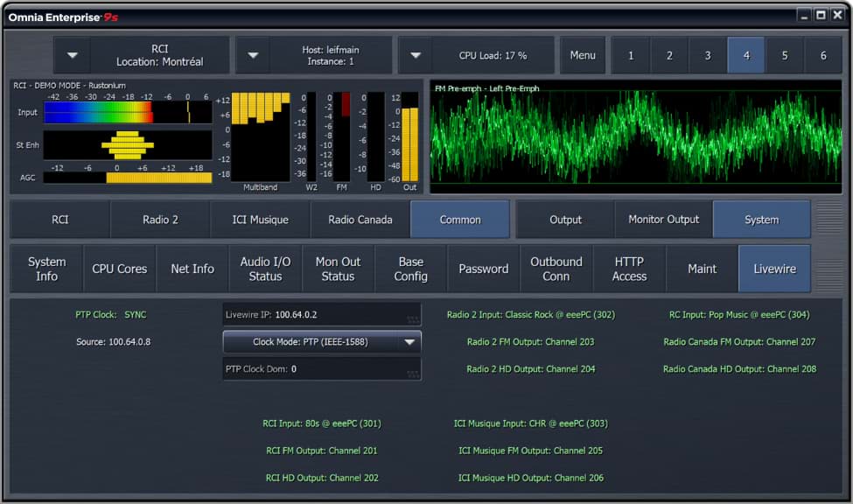The width and height of the screenshot is (853, 504).
Task: Click ICI Musique Input CHR text
Action: pos(531,423)
